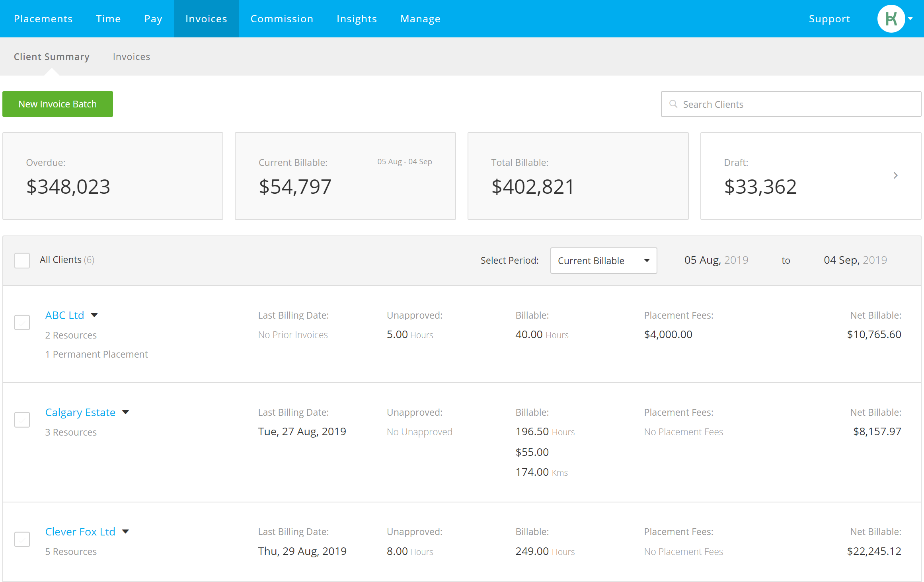This screenshot has width=924, height=582.
Task: Open the Support link
Action: click(x=829, y=19)
